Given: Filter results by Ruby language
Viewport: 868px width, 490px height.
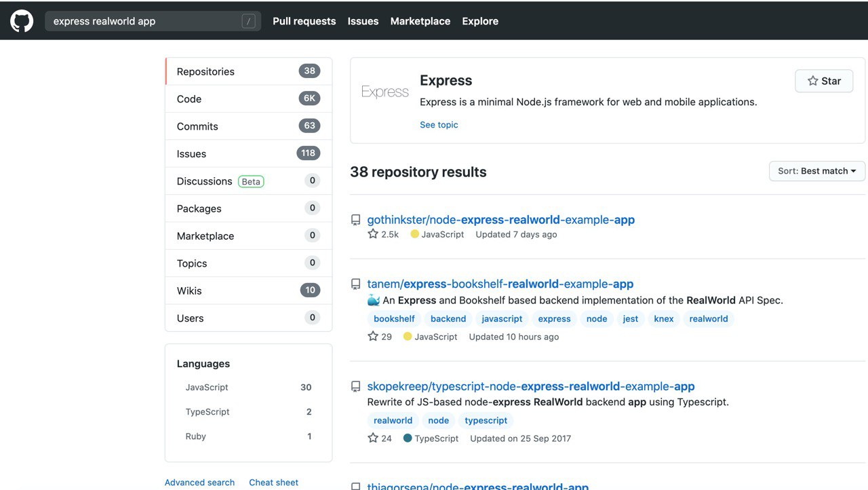Looking at the screenshot, I should [x=248, y=436].
